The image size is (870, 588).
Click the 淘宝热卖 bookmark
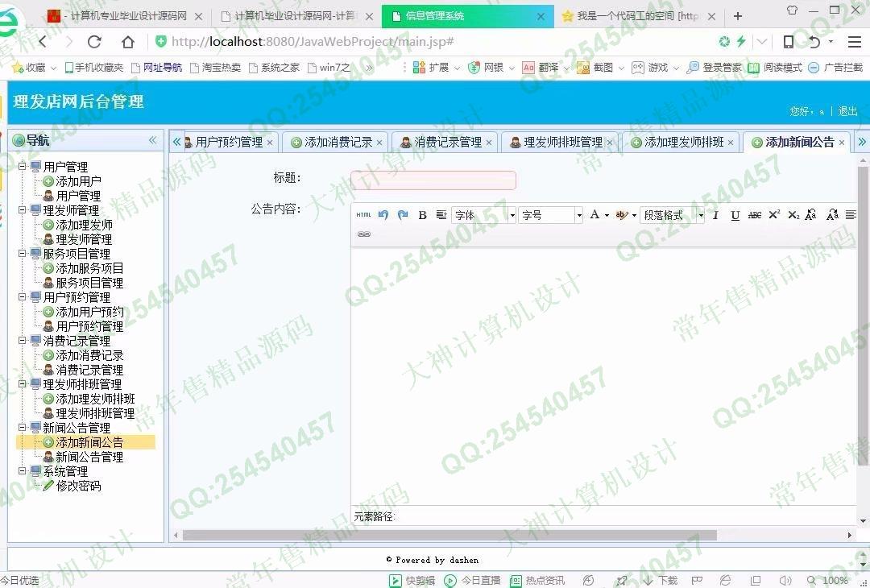[x=215, y=67]
